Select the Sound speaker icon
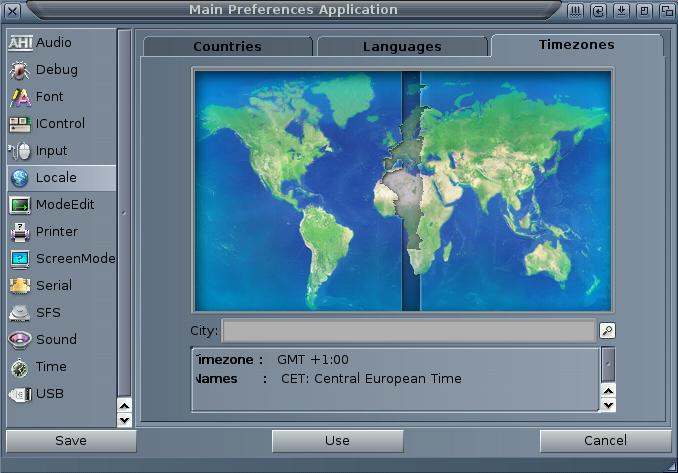 click(x=20, y=340)
